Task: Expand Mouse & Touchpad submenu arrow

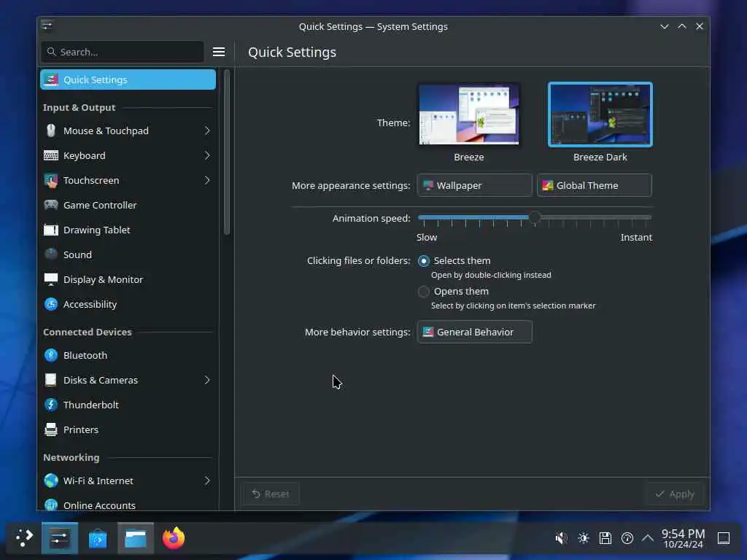Action: point(207,131)
